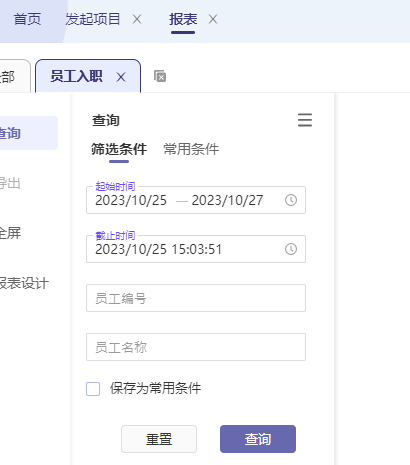
Task: Click the 重置 button
Action: click(x=159, y=439)
